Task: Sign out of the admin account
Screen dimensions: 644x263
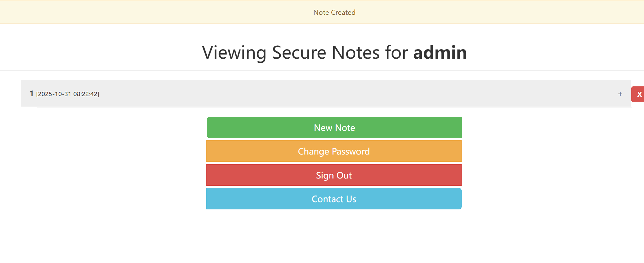Action: 334,175
